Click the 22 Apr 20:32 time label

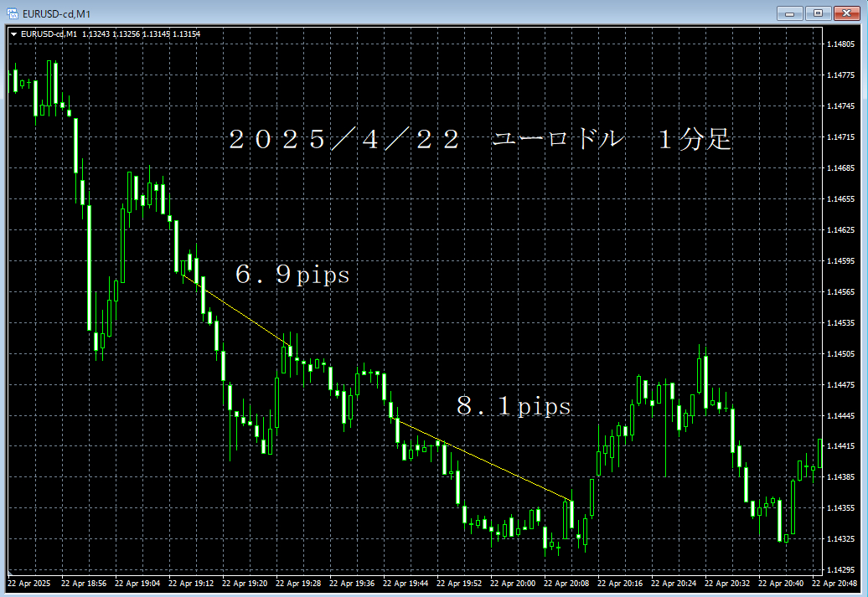coord(728,584)
